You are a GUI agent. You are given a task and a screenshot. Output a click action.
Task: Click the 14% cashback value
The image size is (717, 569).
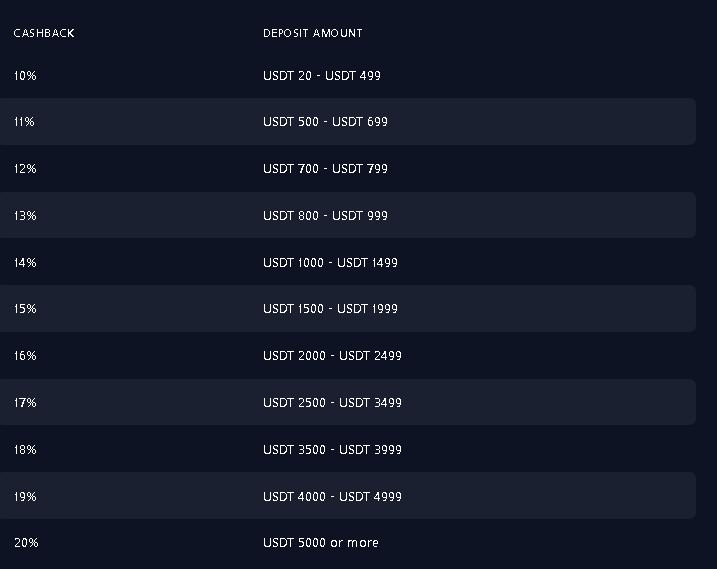[25, 263]
